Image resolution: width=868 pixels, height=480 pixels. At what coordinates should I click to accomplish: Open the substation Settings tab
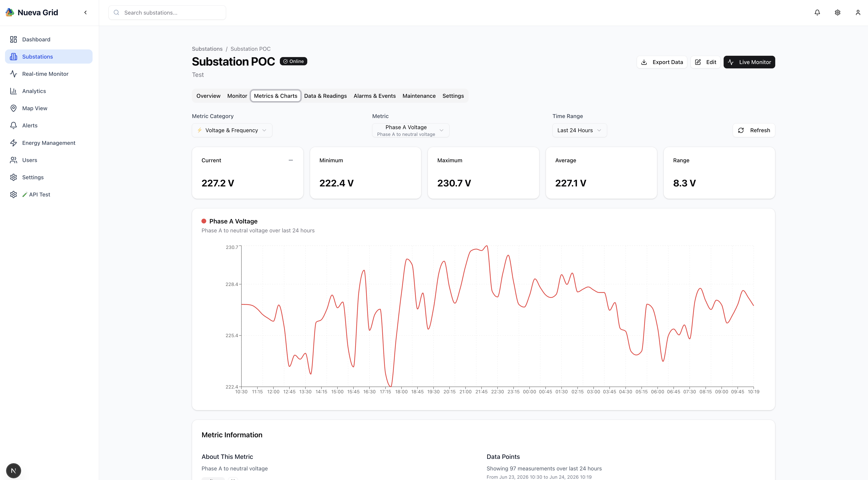coord(453,96)
